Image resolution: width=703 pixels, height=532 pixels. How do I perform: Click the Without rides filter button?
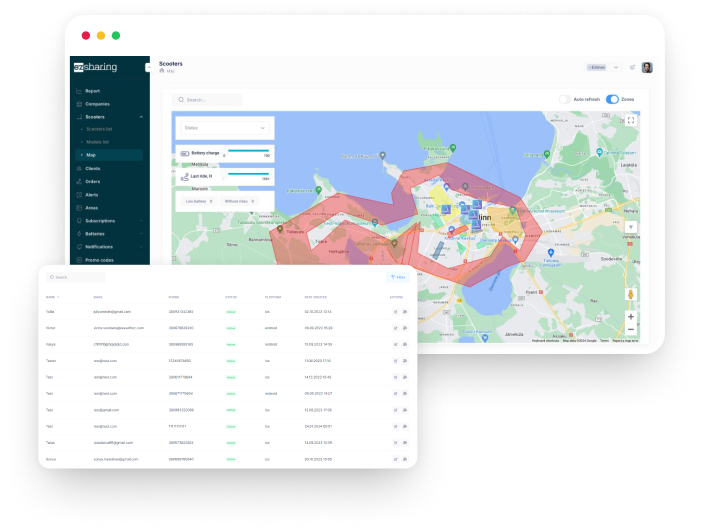point(239,201)
